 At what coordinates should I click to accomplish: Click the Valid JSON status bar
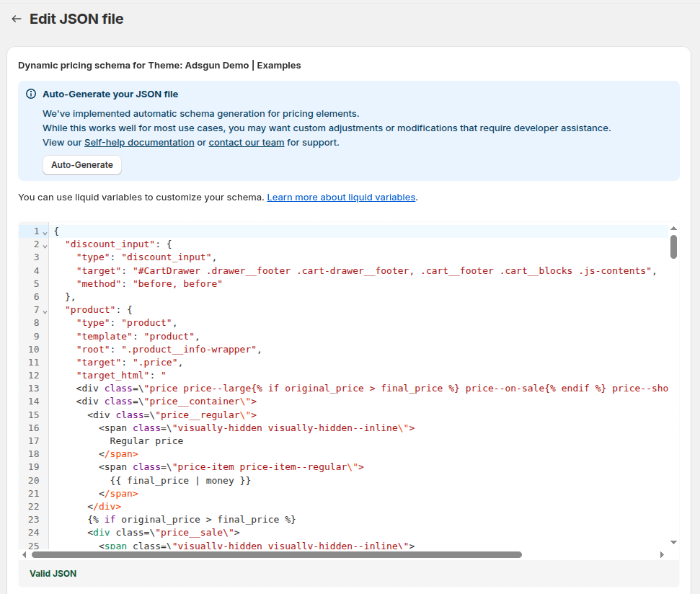[x=54, y=573]
